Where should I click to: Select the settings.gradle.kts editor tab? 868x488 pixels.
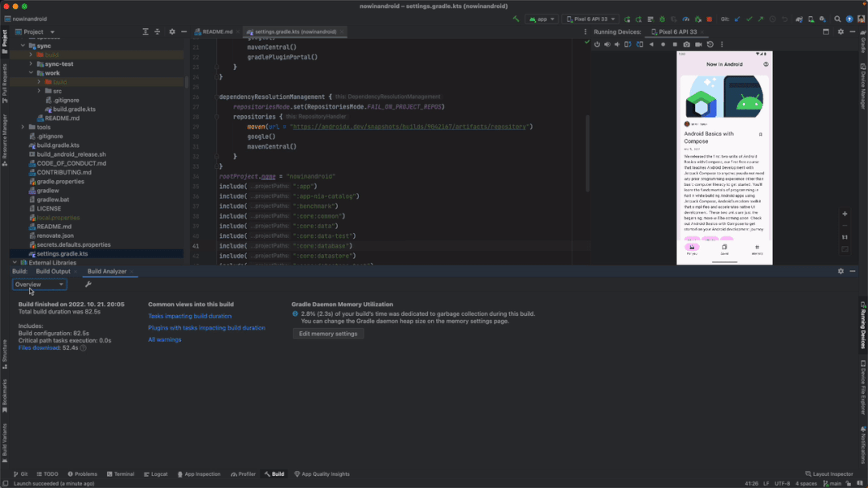pyautogui.click(x=295, y=31)
